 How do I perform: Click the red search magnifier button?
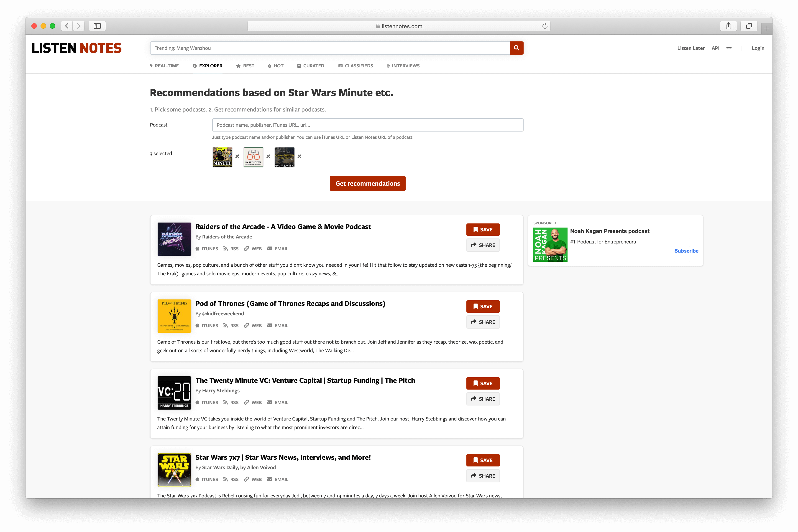tap(516, 48)
